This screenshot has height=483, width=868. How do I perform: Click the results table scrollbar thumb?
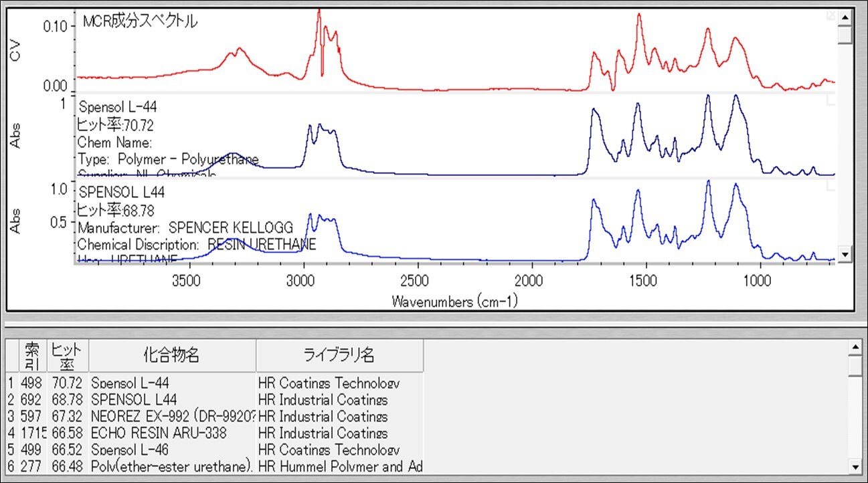tap(854, 365)
